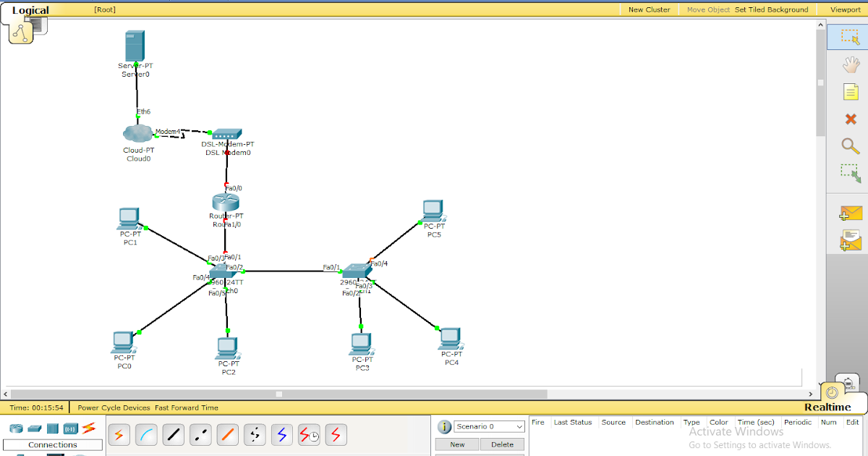
Task: Select the Place Note tool
Action: (851, 91)
